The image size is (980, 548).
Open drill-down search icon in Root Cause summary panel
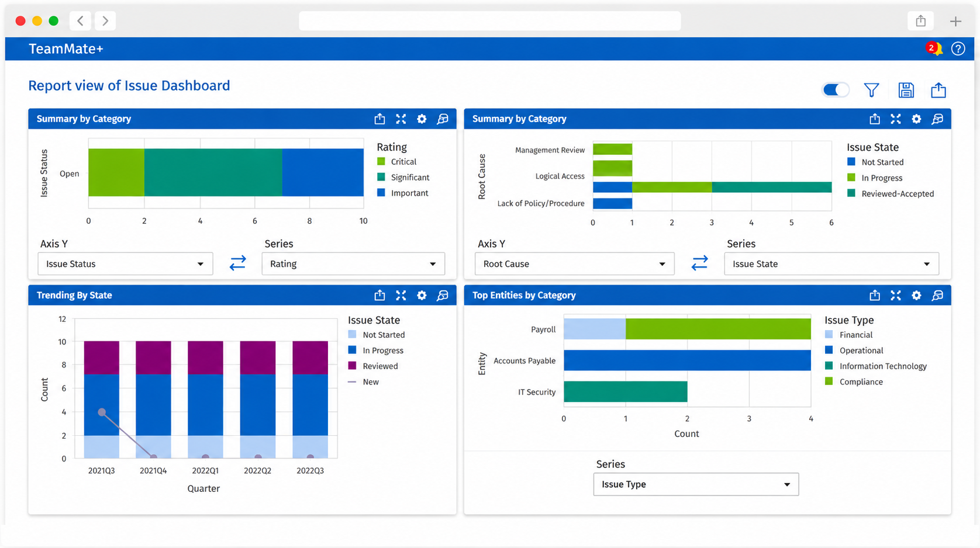(937, 119)
